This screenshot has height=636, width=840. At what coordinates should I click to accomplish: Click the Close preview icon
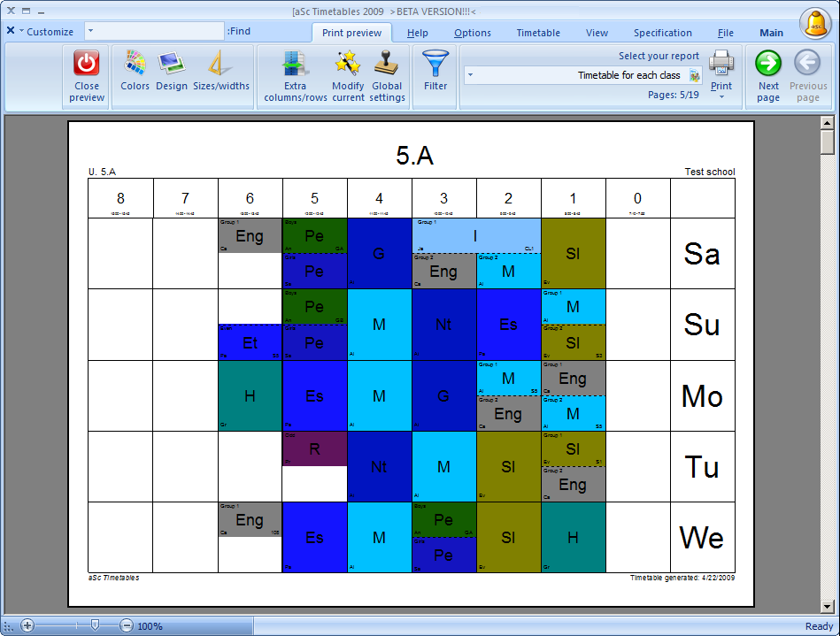pyautogui.click(x=87, y=64)
